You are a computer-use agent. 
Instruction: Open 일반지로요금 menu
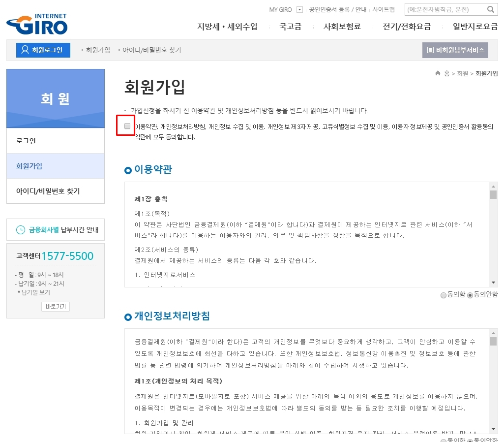pos(475,27)
